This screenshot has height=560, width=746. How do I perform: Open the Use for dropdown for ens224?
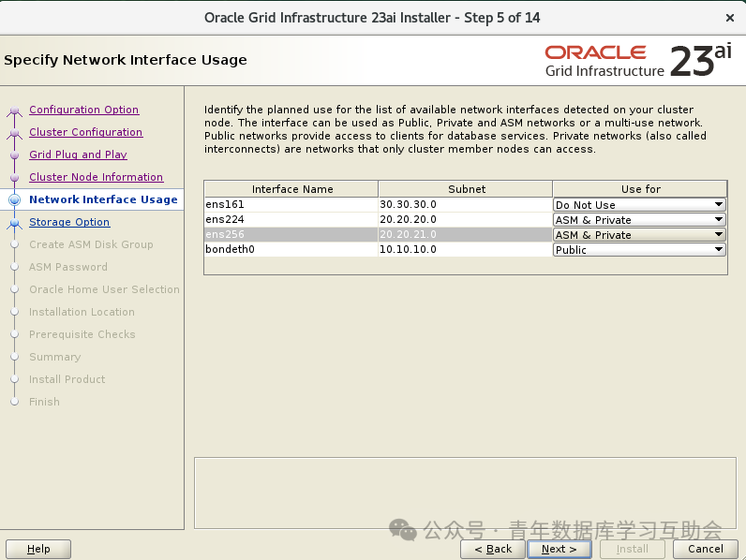639,220
